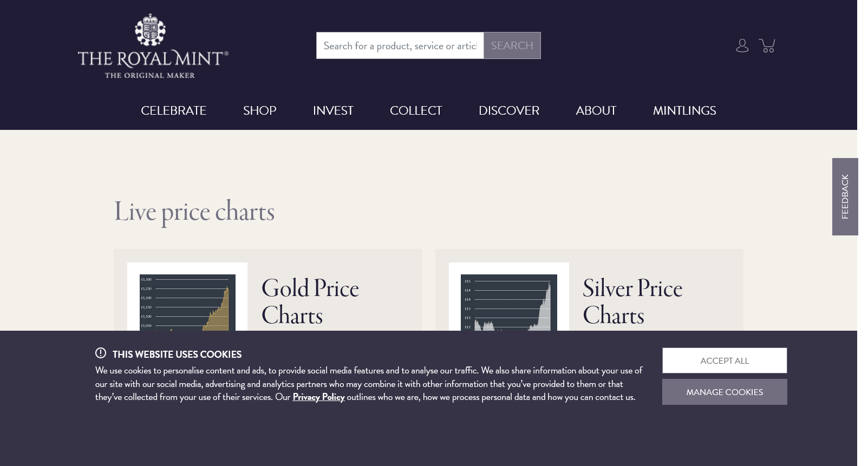The height and width of the screenshot is (466, 868).
Task: Open the Shop menu
Action: tap(259, 110)
